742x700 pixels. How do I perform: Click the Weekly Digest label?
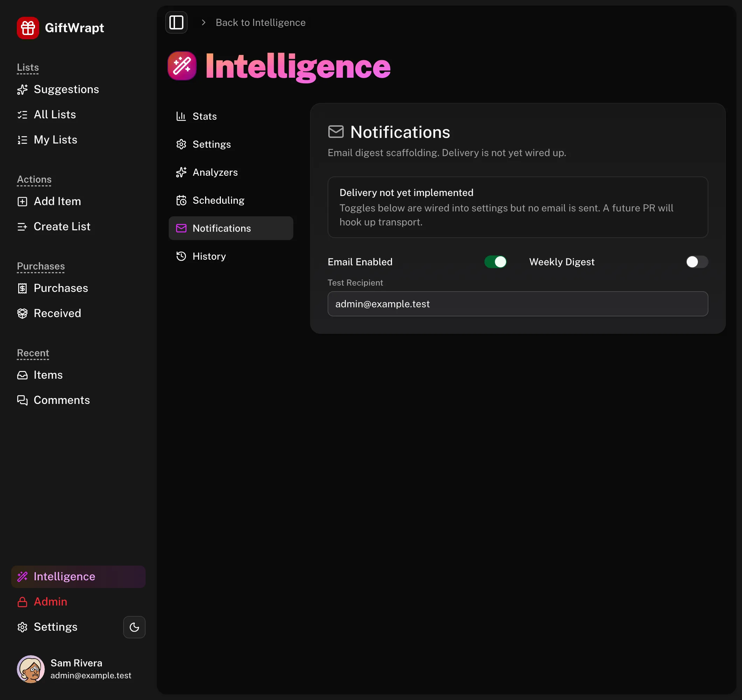[x=561, y=262]
